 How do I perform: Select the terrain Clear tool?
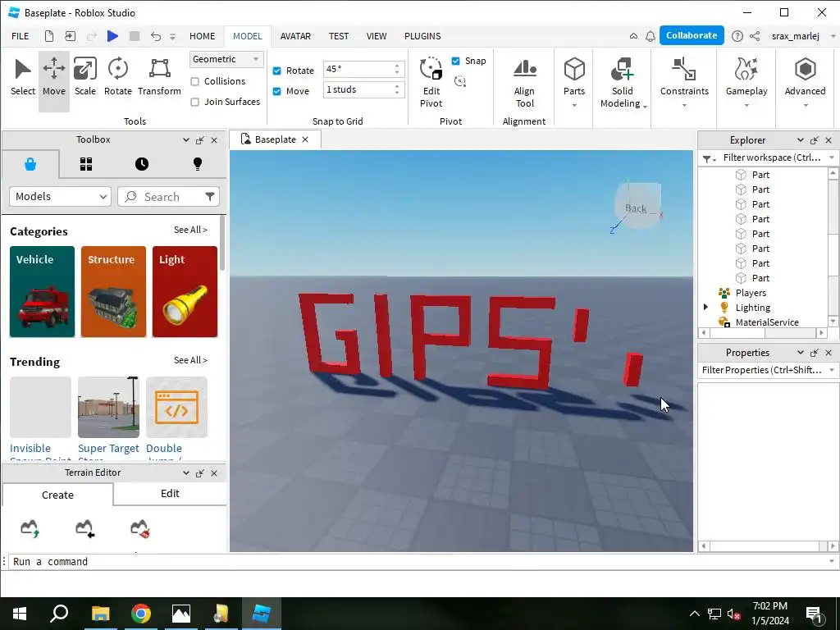139,528
